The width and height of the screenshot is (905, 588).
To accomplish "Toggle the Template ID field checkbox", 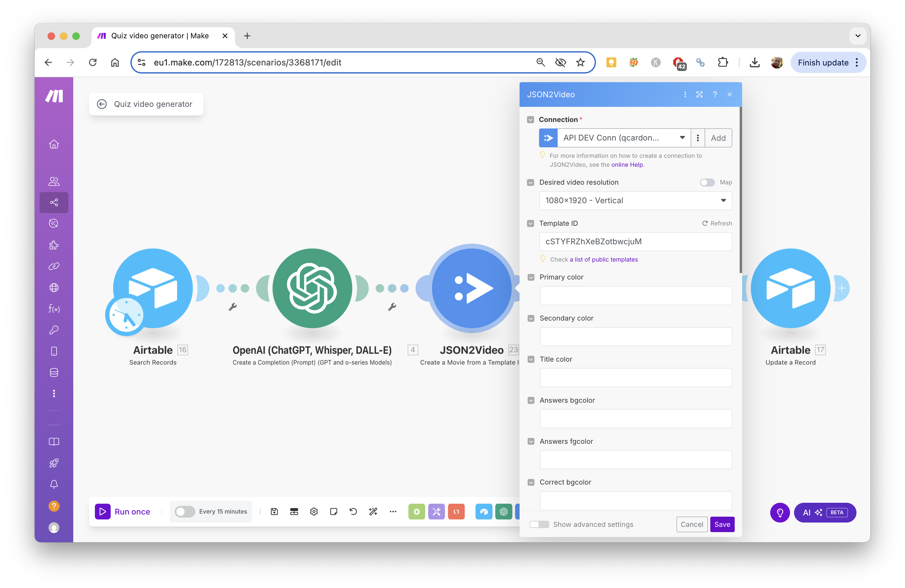I will (x=530, y=223).
